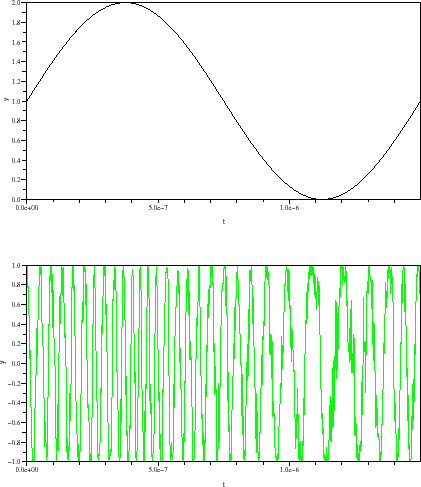421x487 pixels.
Task: Click the -0.6 tick label on the bottom plot
Action: pos(14,422)
